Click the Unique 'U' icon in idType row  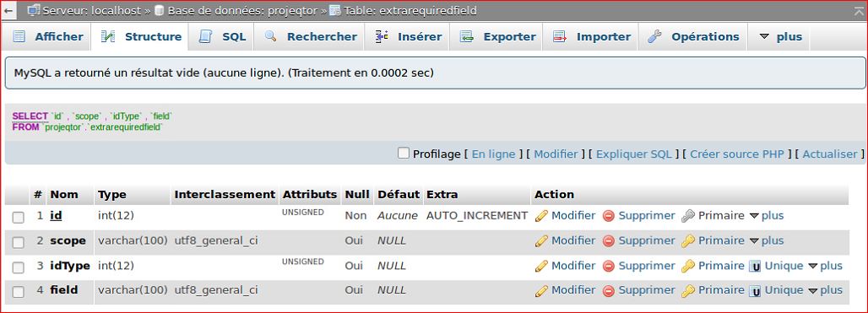tap(755, 267)
